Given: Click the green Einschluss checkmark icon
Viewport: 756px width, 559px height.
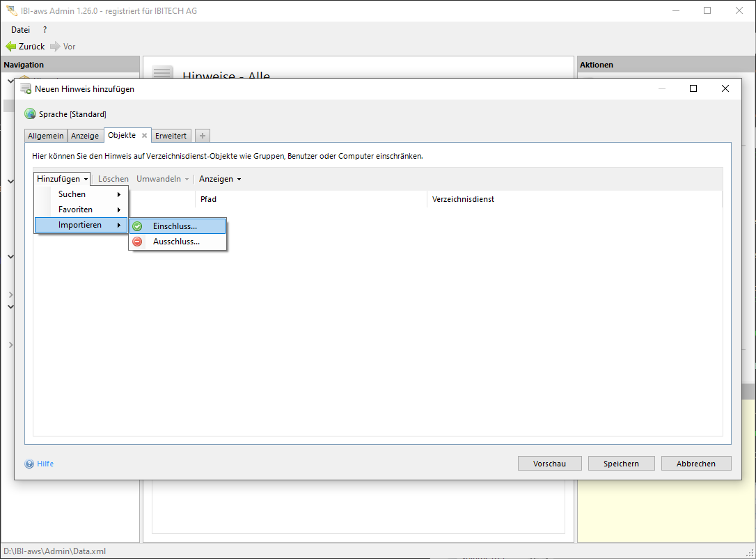Looking at the screenshot, I should tap(137, 226).
